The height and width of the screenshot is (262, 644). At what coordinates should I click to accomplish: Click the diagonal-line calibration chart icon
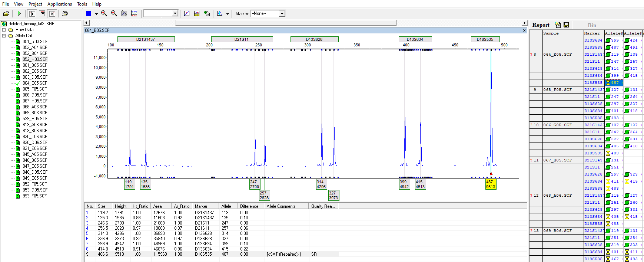pyautogui.click(x=187, y=14)
